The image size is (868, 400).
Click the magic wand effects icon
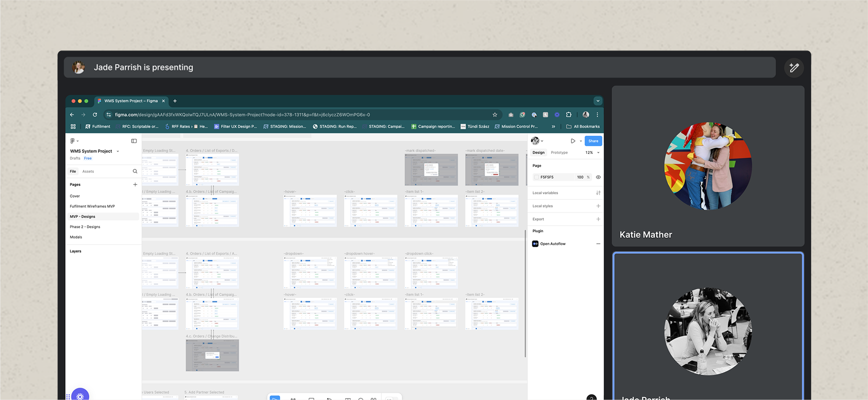point(794,68)
